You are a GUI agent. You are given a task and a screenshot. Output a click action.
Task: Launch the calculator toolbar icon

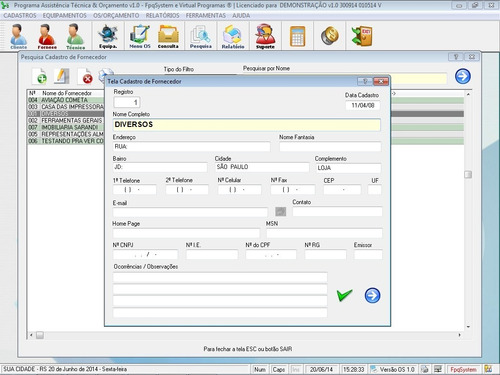pyautogui.click(x=298, y=36)
